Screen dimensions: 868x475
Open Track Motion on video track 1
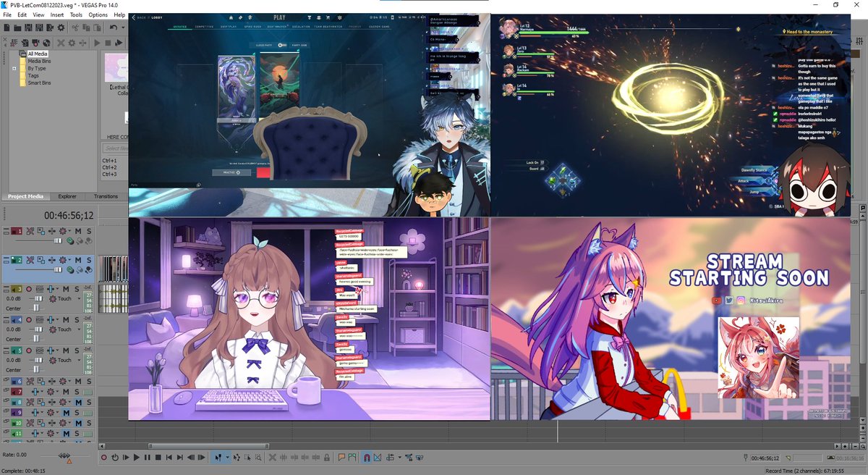click(x=41, y=231)
